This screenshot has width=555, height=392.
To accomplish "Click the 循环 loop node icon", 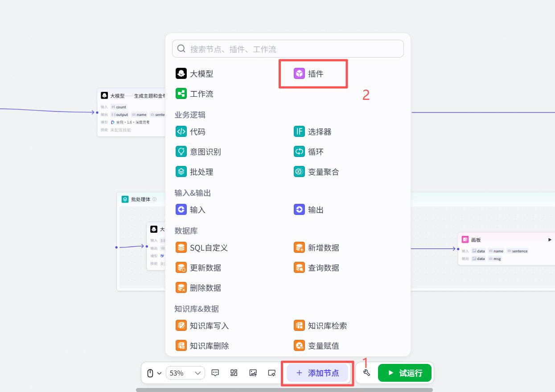I will 299,152.
